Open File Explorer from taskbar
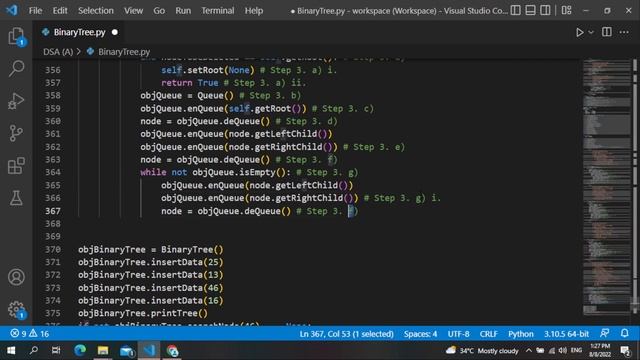This screenshot has width=640, height=360. [x=103, y=351]
